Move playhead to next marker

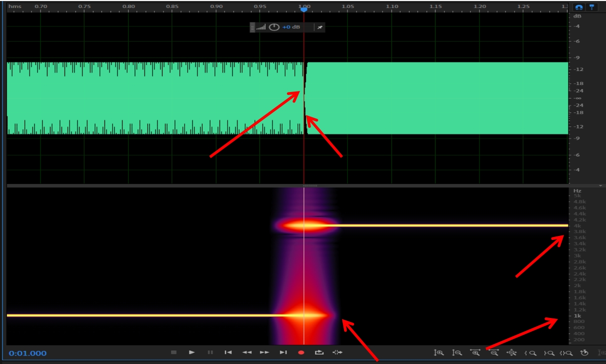283,352
